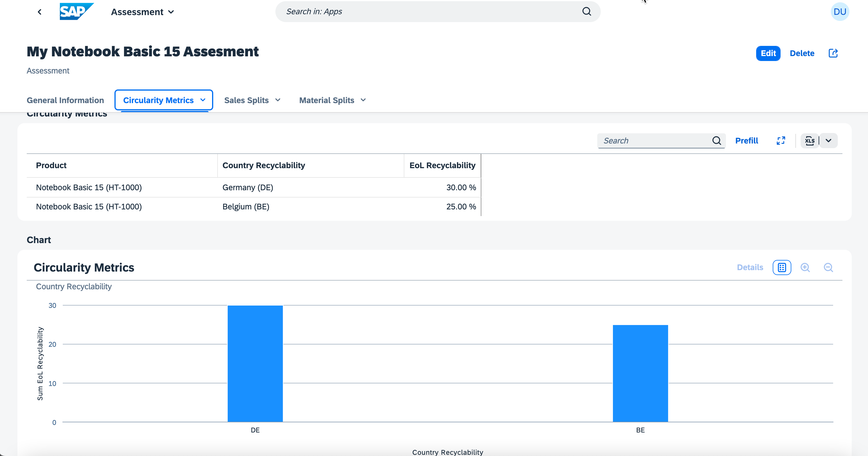Select the Material Splits tab

(x=327, y=100)
